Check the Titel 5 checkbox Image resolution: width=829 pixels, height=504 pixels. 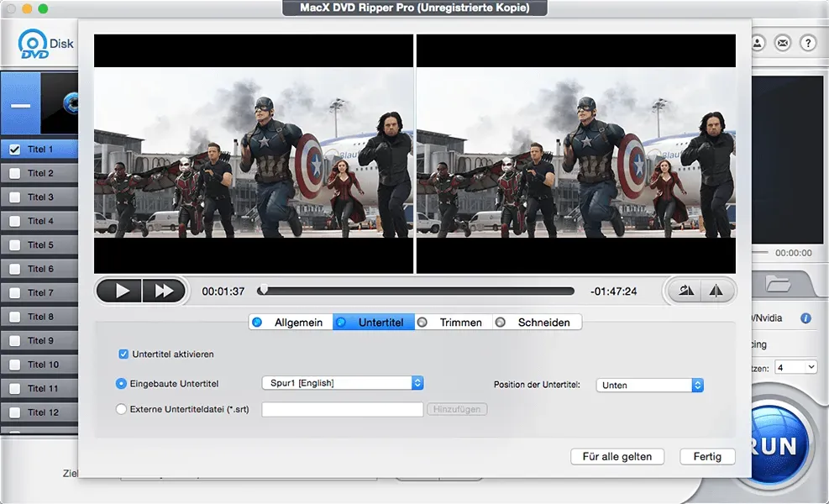(x=15, y=245)
